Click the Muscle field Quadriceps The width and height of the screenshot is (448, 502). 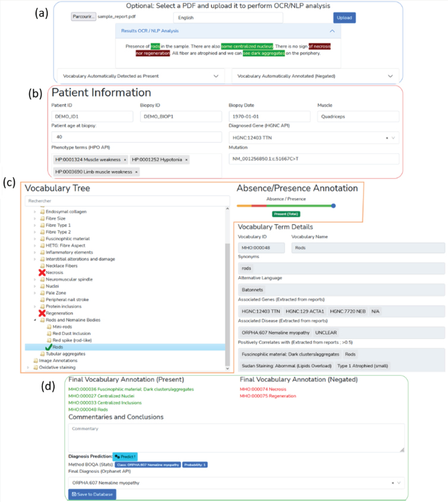coord(358,117)
